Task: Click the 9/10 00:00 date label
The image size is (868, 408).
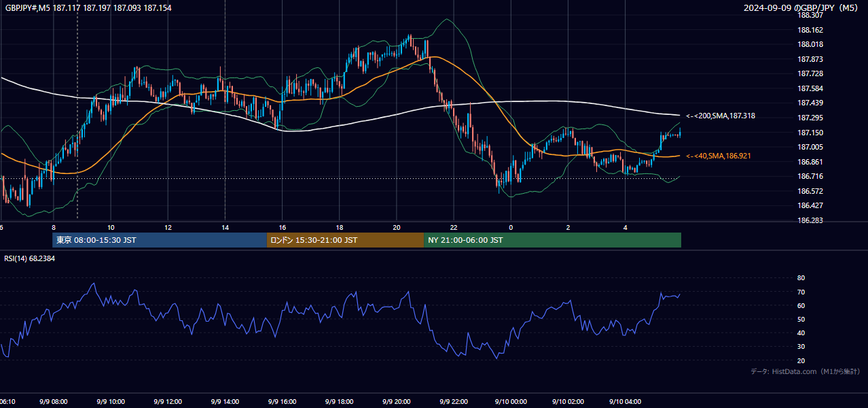Action: [511, 402]
